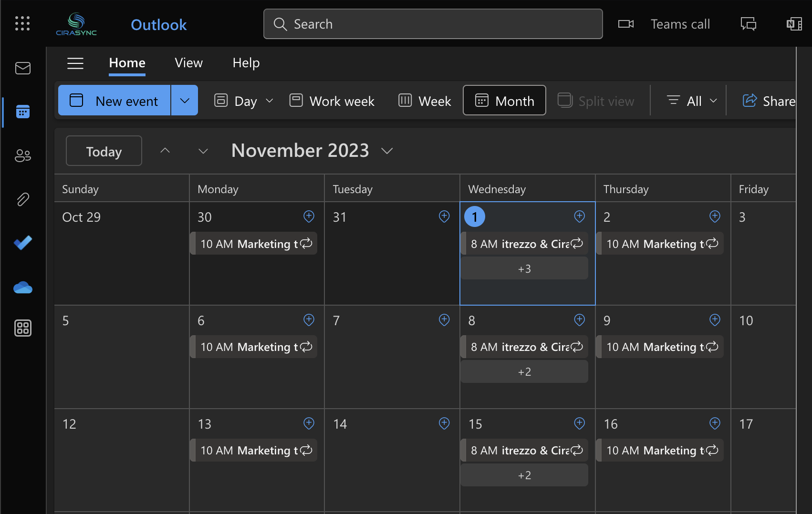Open Mail from the left sidebar
Screen dimensions: 812x514
[x=22, y=68]
